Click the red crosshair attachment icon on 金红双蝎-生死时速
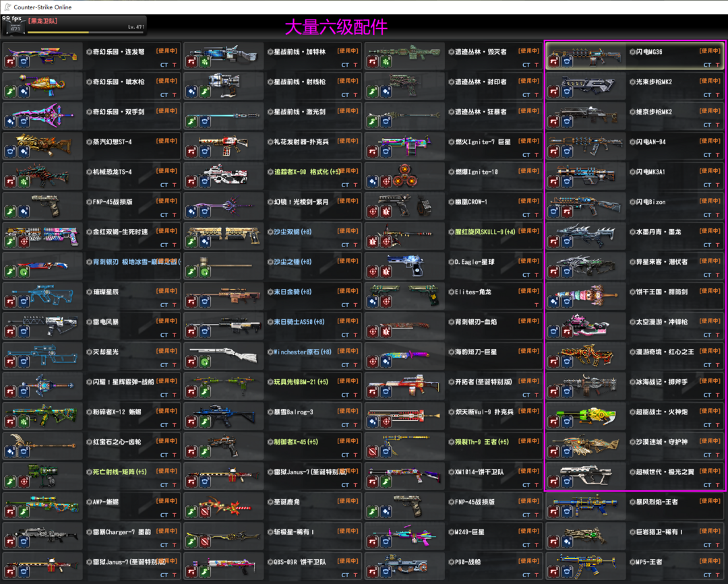This screenshot has height=584, width=728. click(x=23, y=242)
